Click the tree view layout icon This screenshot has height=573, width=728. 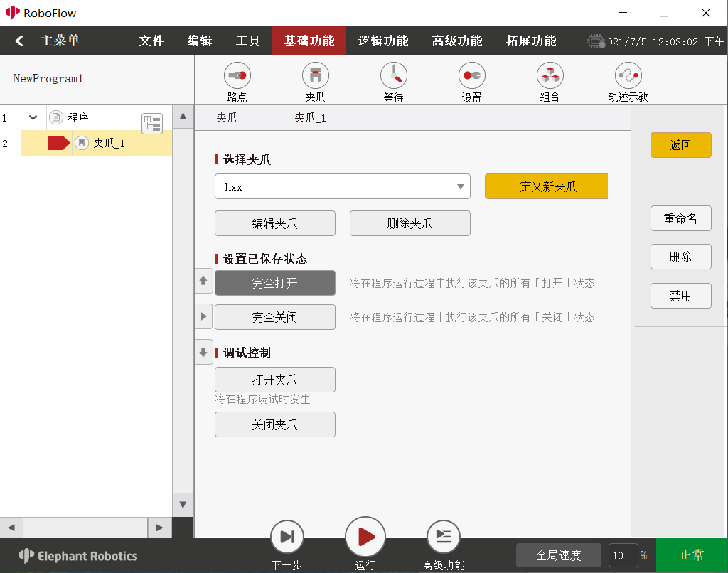point(152,124)
